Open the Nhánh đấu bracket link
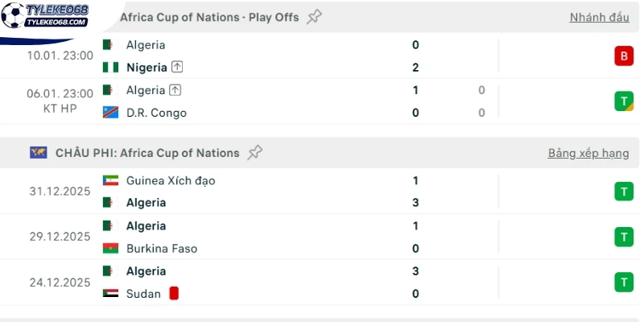Image resolution: width=644 pixels, height=322 pixels. (599, 17)
